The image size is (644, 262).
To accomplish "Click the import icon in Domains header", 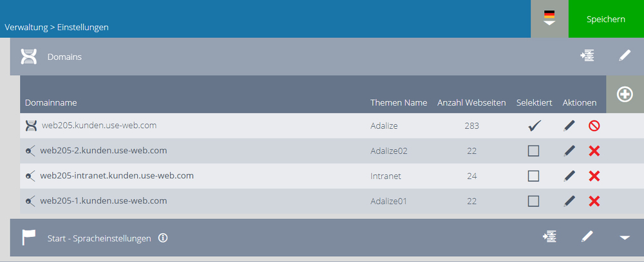I will tap(587, 56).
